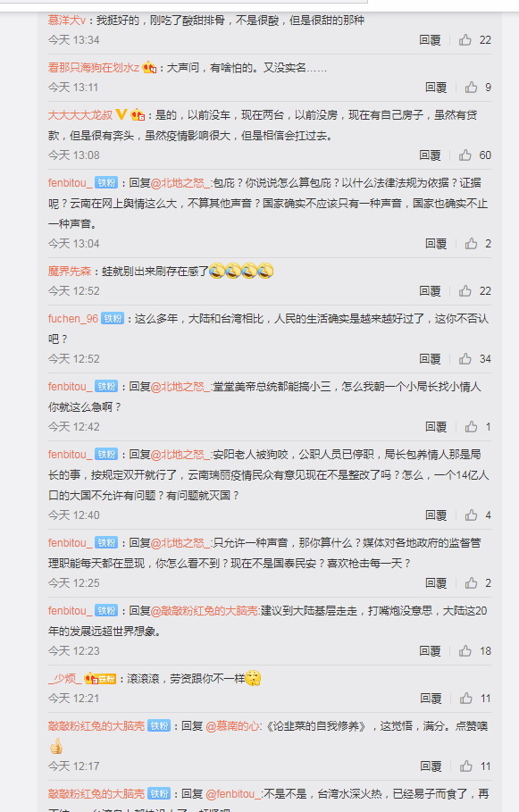Click 回覆 under the 12:17 comment
The width and height of the screenshot is (519, 812).
(431, 766)
